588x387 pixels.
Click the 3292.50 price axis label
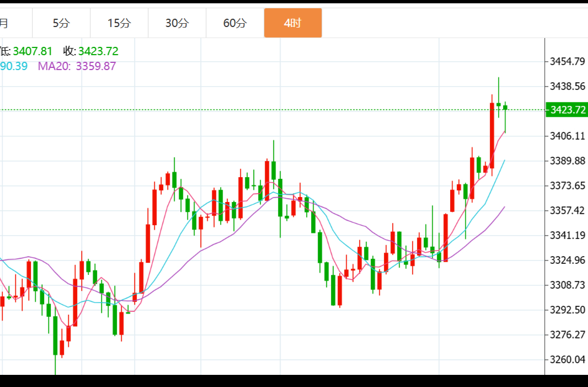tap(568, 310)
